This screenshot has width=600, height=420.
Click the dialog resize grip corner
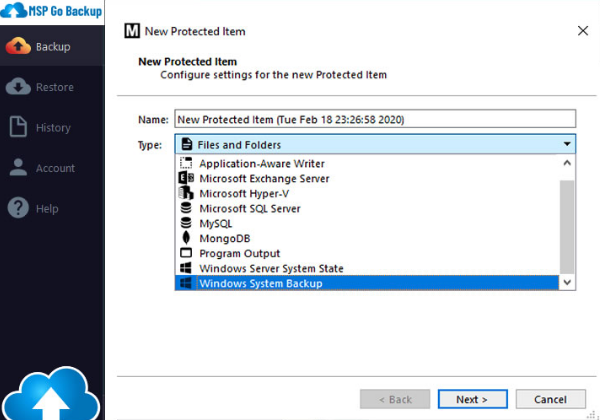pos(593,415)
